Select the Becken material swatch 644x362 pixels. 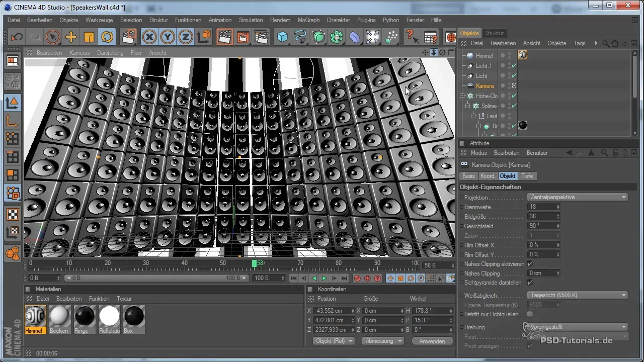pos(59,320)
